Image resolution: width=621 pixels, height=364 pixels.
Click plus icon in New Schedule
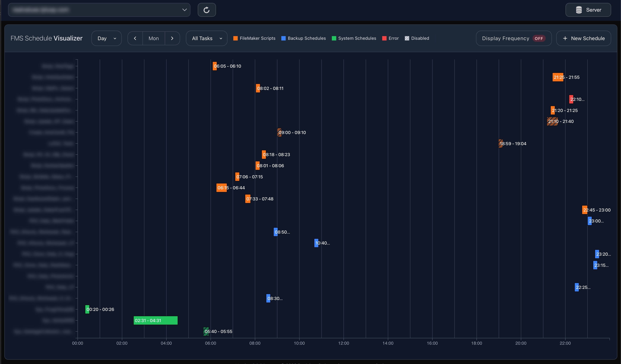[565, 38]
